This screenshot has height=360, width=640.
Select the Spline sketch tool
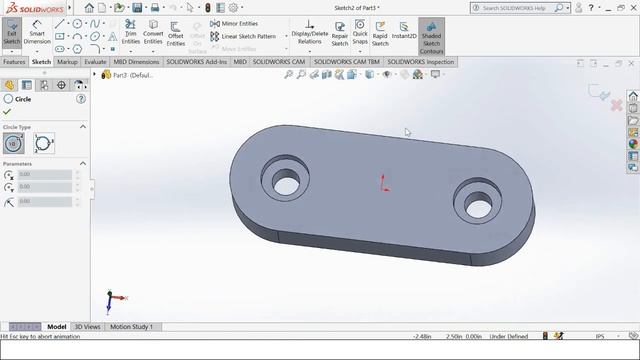(95, 24)
